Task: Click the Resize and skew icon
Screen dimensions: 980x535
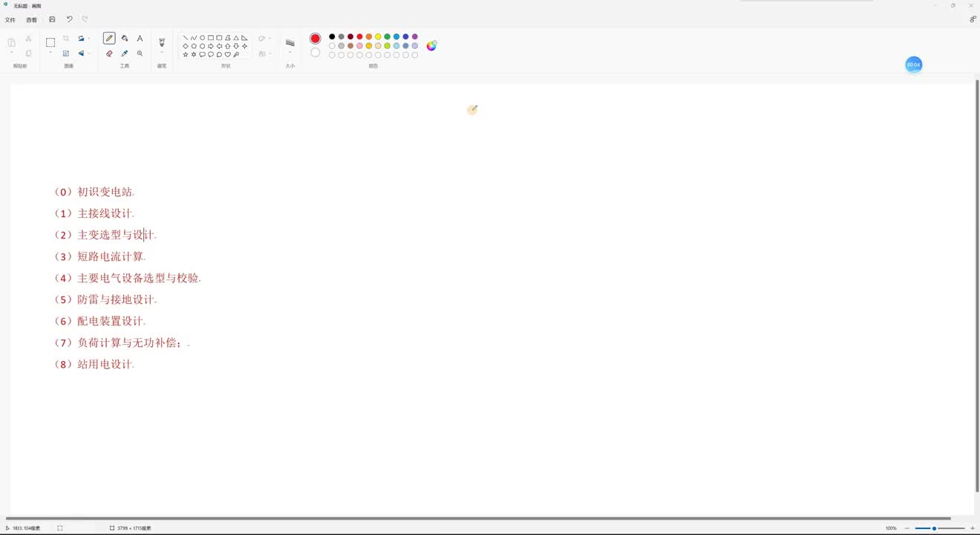Action: [65, 53]
